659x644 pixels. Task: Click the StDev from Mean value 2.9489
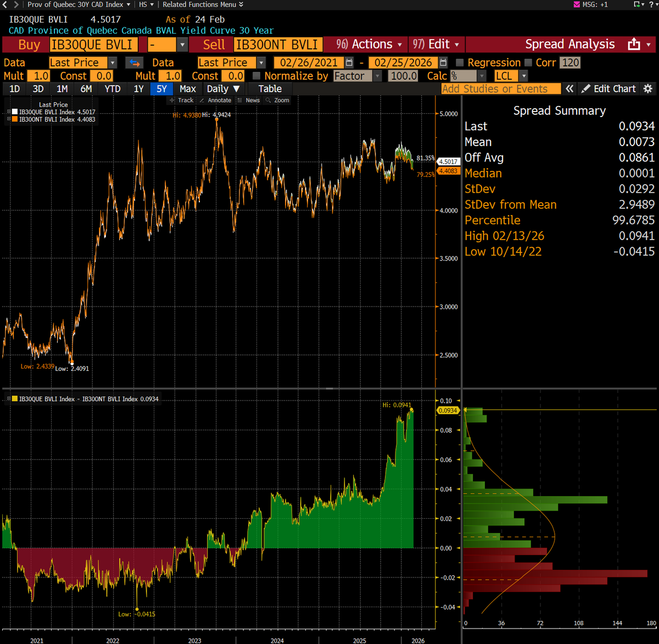click(636, 204)
